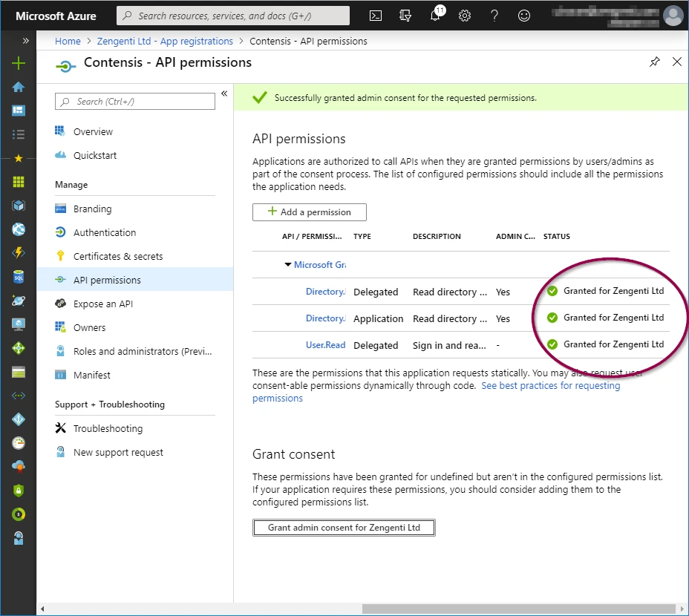Navigate Home using the house icon
The width and height of the screenshot is (689, 616).
pyautogui.click(x=18, y=87)
